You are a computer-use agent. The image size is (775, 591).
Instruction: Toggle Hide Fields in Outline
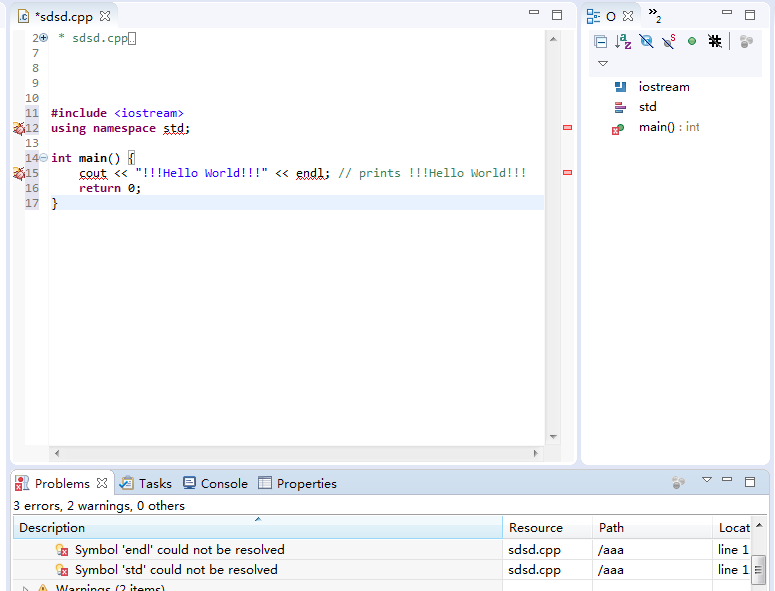tap(646, 42)
